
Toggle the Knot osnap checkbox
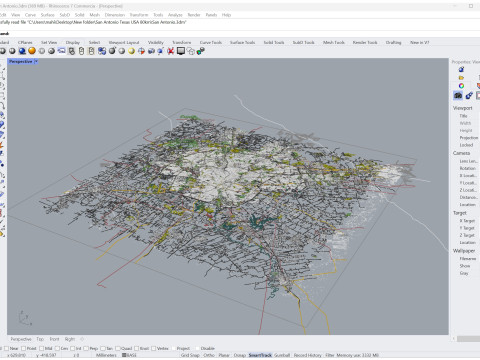point(136,348)
